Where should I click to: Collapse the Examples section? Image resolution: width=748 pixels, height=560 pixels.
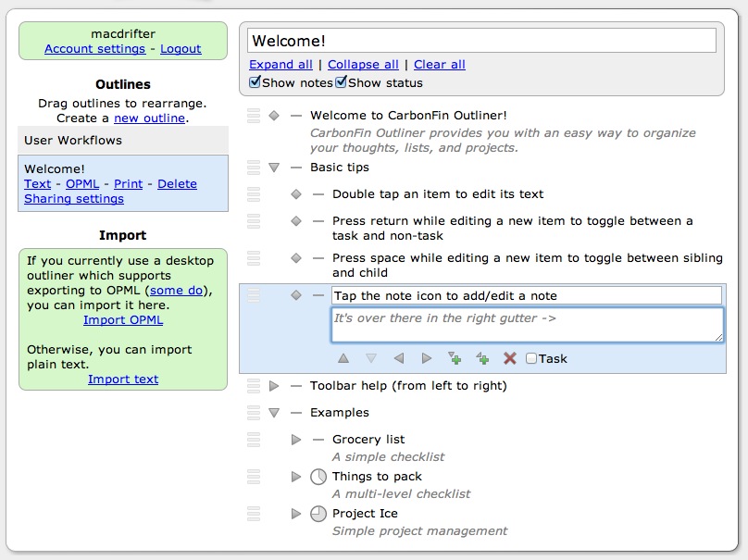pos(274,413)
